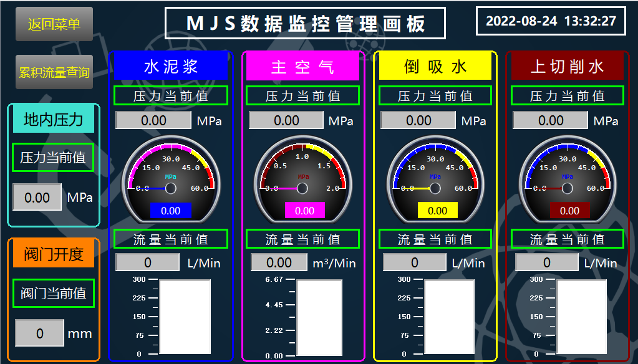Select the 上切削水 flow bar graph

(581, 317)
